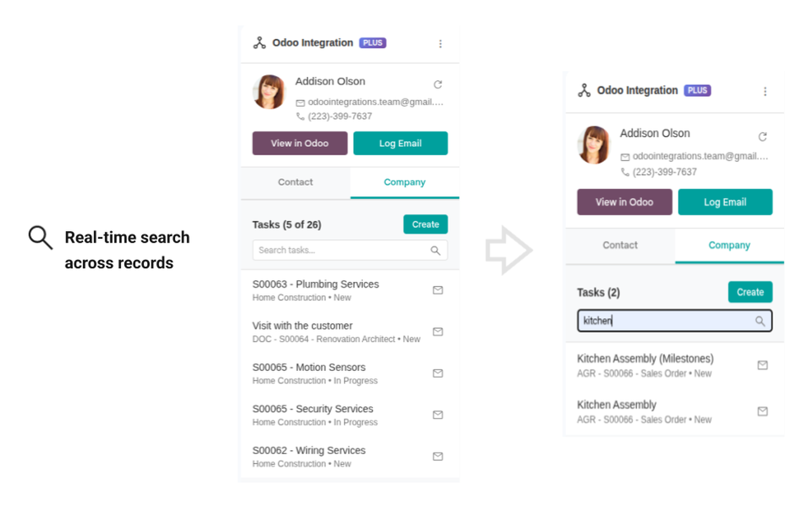The height and width of the screenshot is (508, 812).
Task: Click the refresh icon in right panel
Action: pos(763,137)
